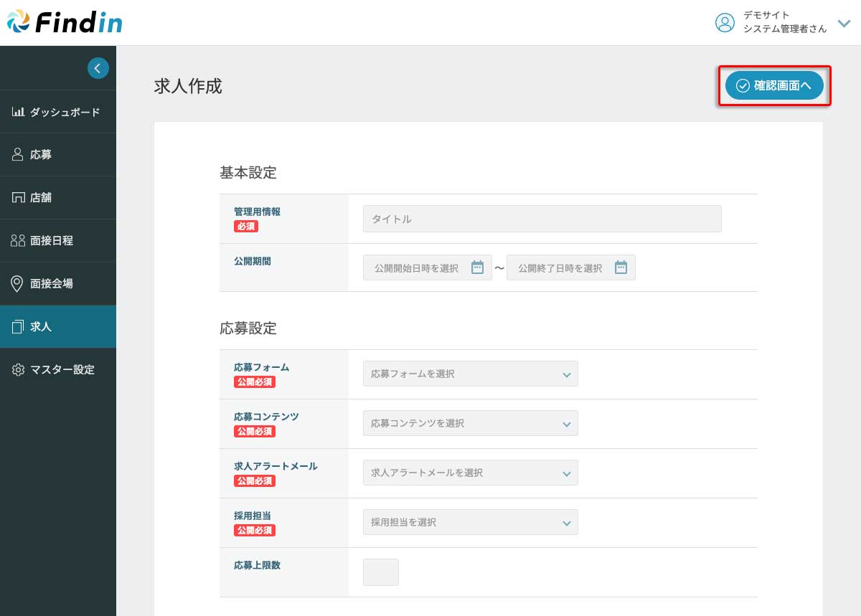
Task: Go to 応募 in the sidebar
Action: click(x=41, y=155)
